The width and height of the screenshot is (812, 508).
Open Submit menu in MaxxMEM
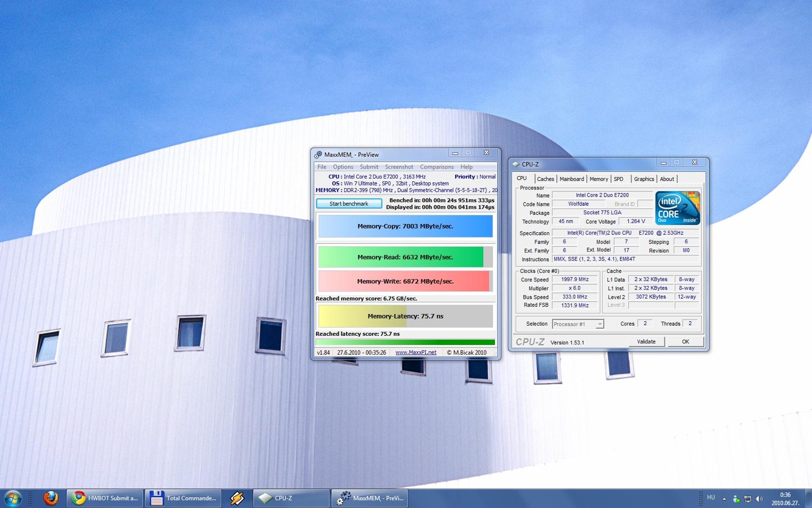pyautogui.click(x=369, y=167)
